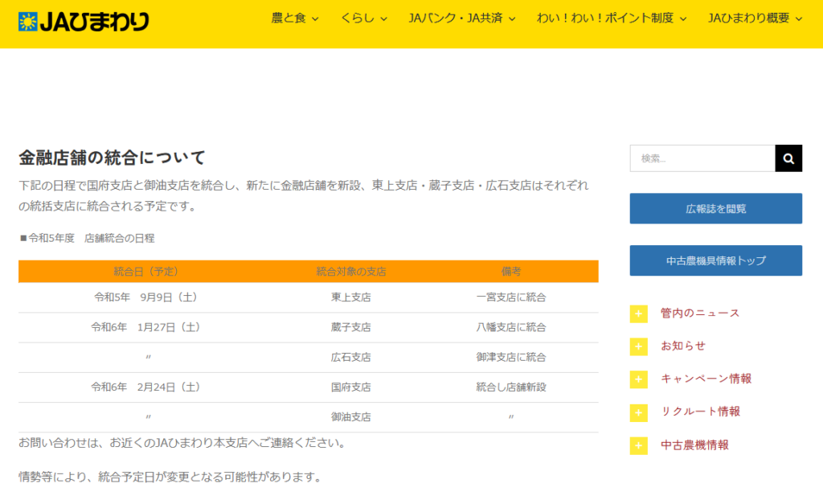Click plus icon beside お知らせ
The image size is (823, 504).
(x=639, y=346)
